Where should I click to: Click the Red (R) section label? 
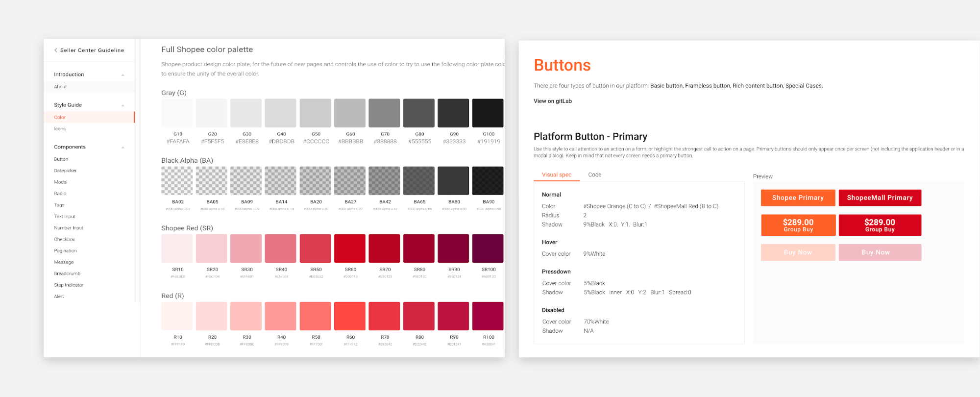172,296
